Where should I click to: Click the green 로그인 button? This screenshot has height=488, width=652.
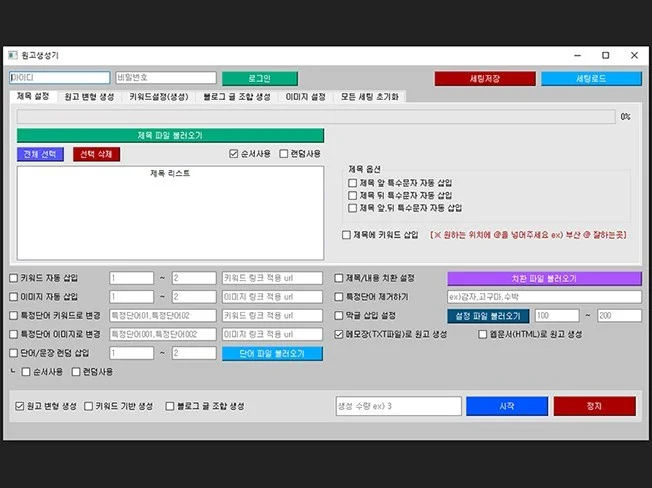coord(259,78)
